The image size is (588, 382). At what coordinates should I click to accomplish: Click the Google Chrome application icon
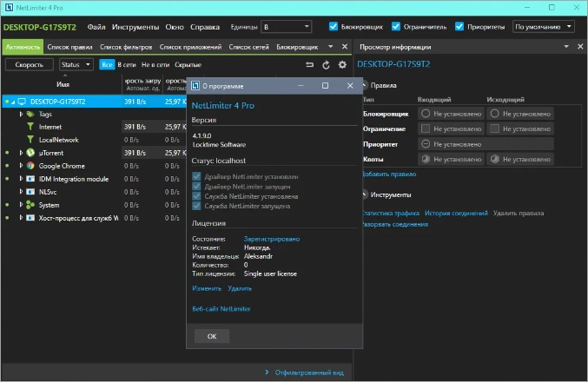pyautogui.click(x=30, y=166)
